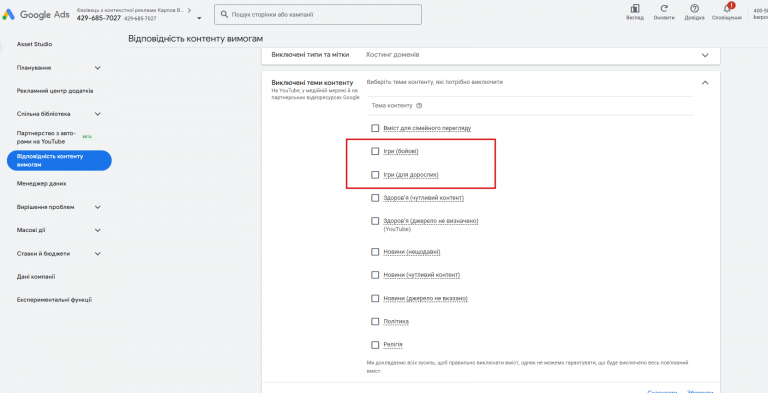Viewport: 768px width, 393px height.
Task: Collapse the Виключені теми контенту section
Action: [x=705, y=83]
